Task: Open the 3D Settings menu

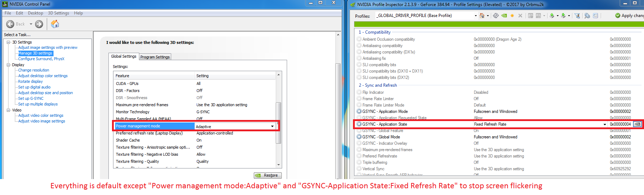Action: pyautogui.click(x=58, y=13)
